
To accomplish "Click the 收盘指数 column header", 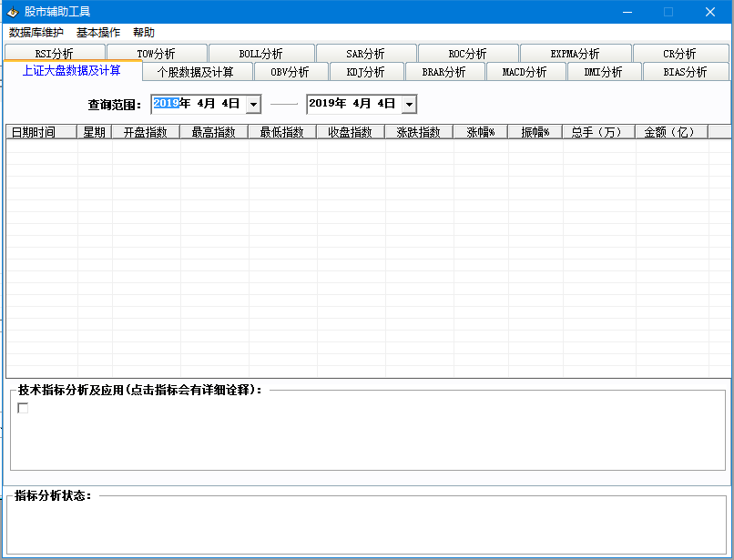I will tap(350, 132).
